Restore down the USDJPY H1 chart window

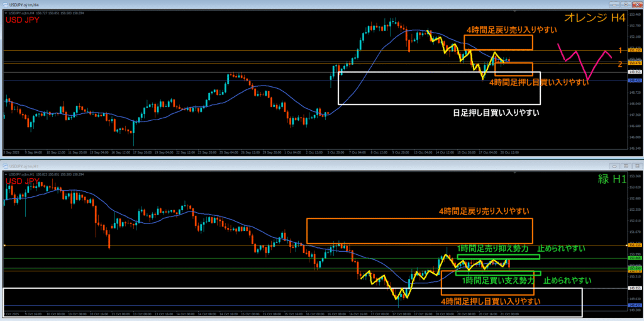625,166
